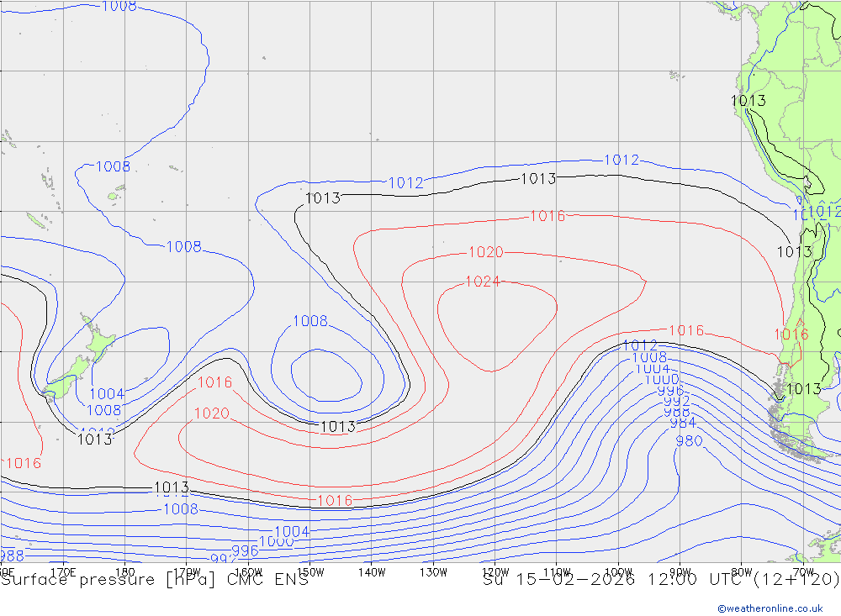Click the red 1016 label over Chile
This screenshot has width=841, height=616.
pyautogui.click(x=791, y=334)
